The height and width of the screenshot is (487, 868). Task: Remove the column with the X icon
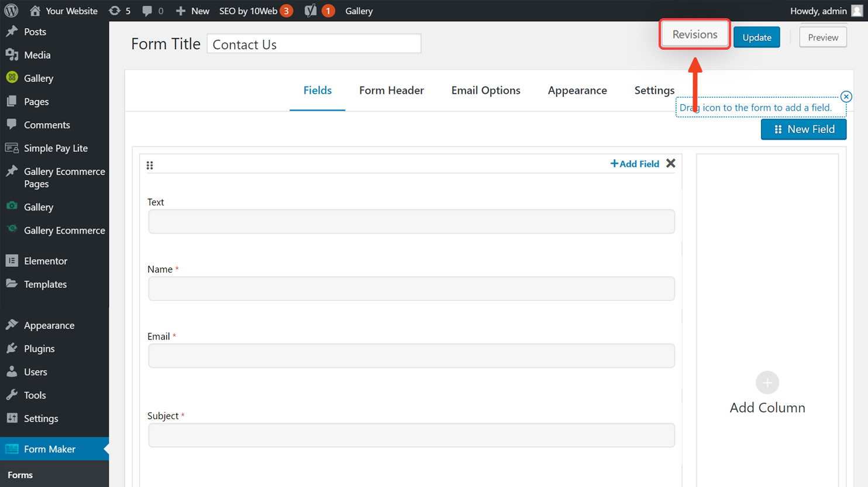tap(671, 163)
